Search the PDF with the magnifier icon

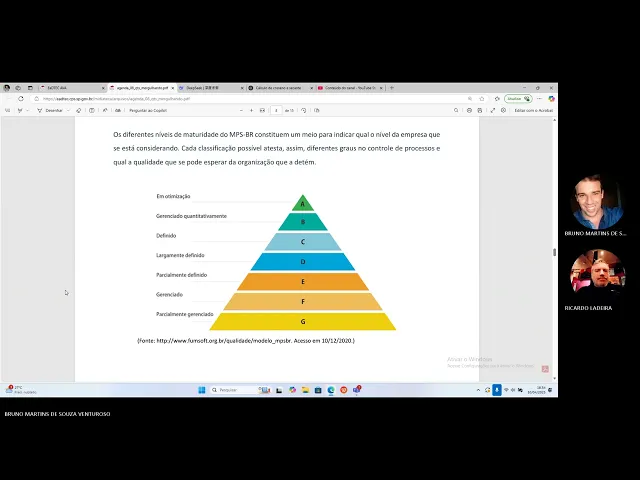pos(456,111)
